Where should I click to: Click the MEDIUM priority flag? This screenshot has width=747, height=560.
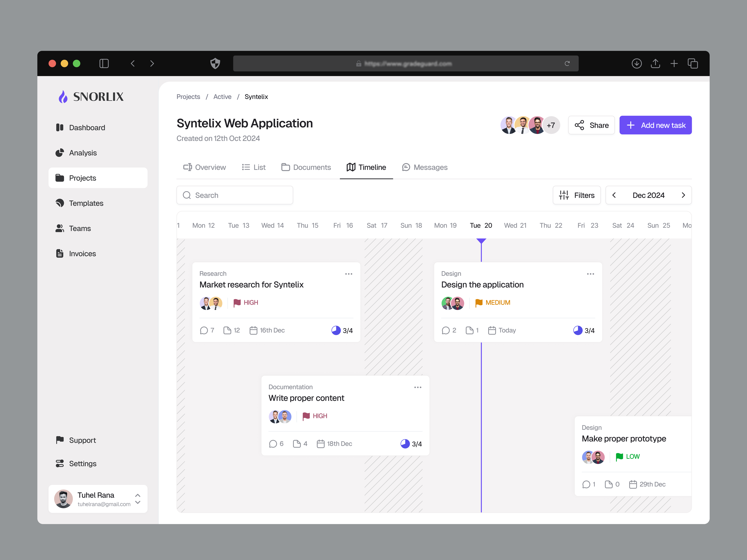coord(493,303)
